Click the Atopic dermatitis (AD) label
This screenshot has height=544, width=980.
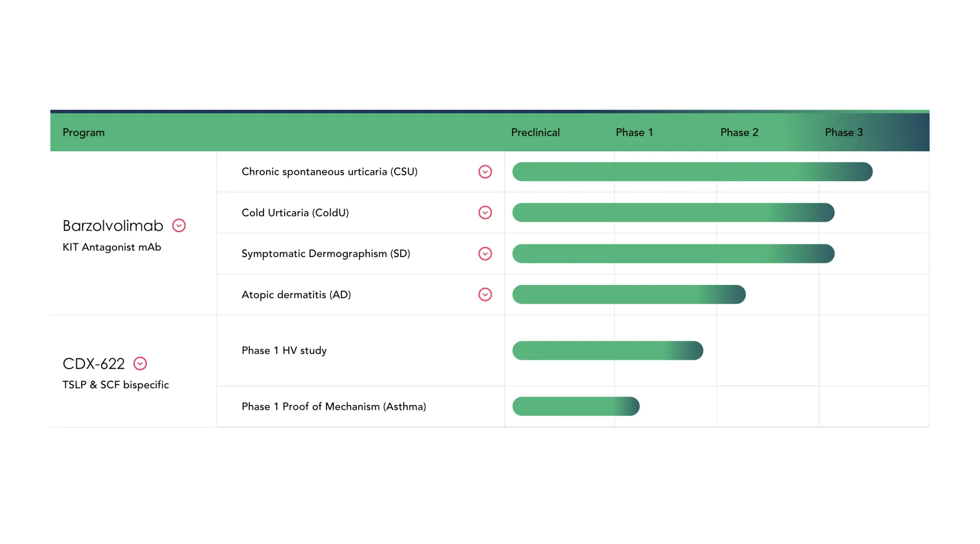(x=296, y=294)
